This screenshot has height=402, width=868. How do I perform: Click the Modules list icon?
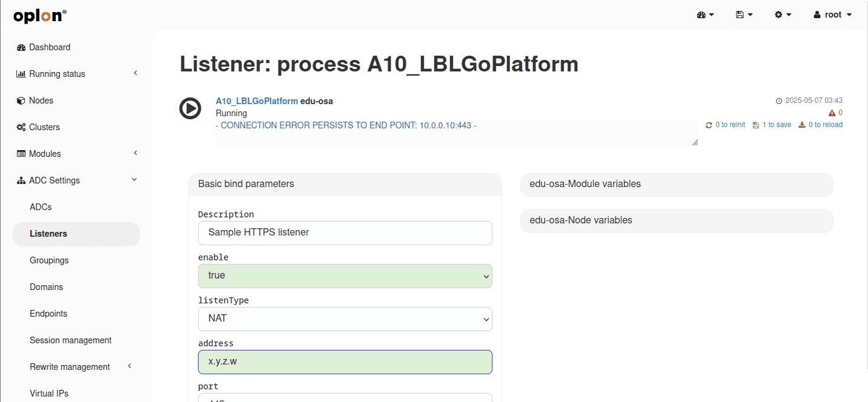coord(21,154)
